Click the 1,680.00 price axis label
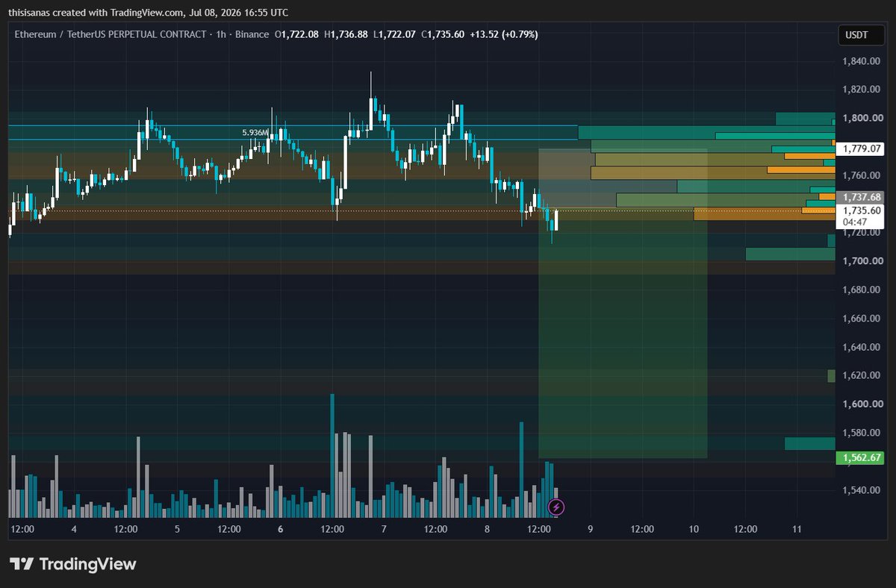The width and height of the screenshot is (896, 588). pos(862,290)
